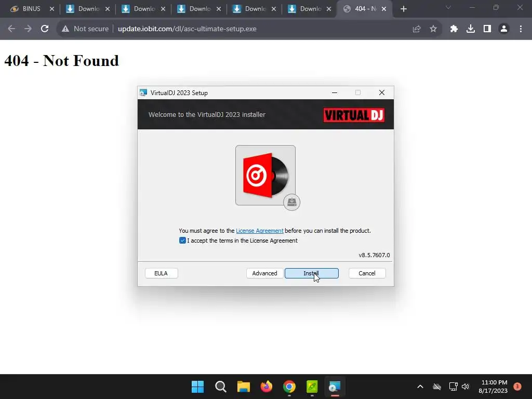This screenshot has width=532, height=399.
Task: Click the green taskbar app icon
Action: 312,387
